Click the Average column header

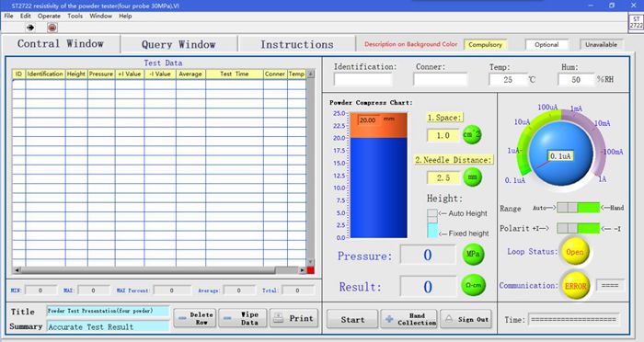190,74
